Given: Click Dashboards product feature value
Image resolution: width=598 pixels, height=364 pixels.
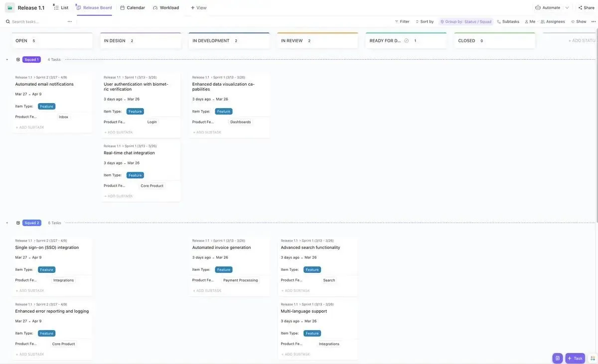Looking at the screenshot, I should [x=241, y=122].
